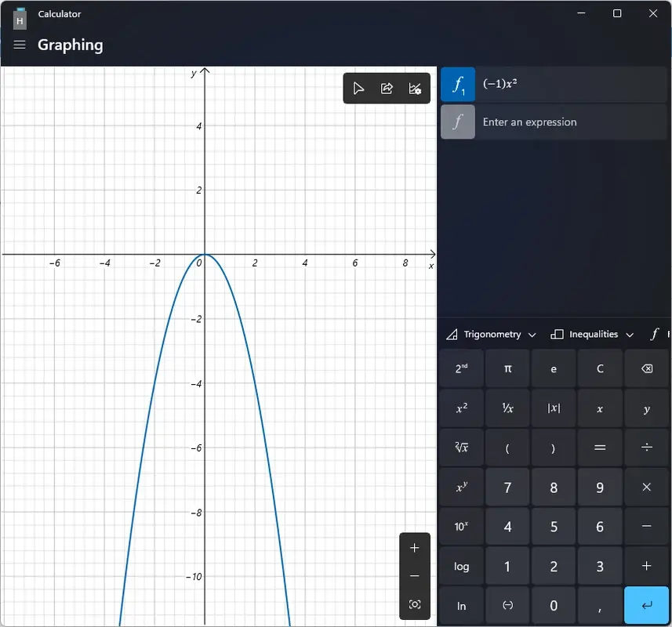This screenshot has height=627, width=672.
Task: Open the Share graph option
Action: 387,88
